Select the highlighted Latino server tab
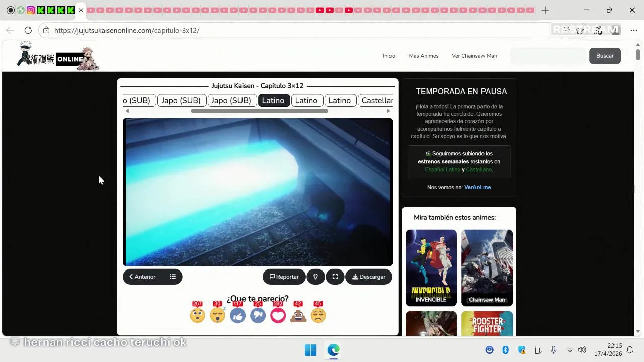Screen dimensions: 644x362 tap(273, 100)
